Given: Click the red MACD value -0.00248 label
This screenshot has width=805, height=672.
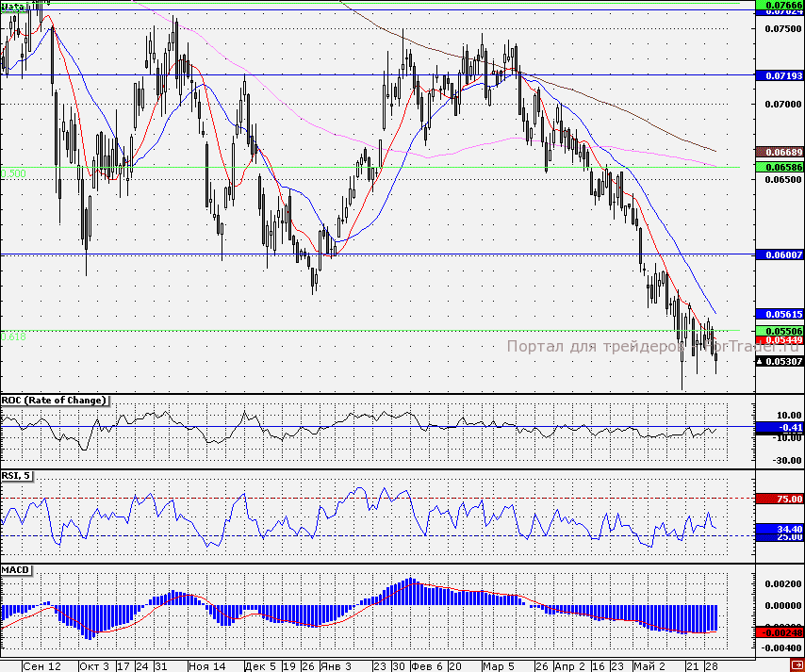Looking at the screenshot, I should pos(780,632).
